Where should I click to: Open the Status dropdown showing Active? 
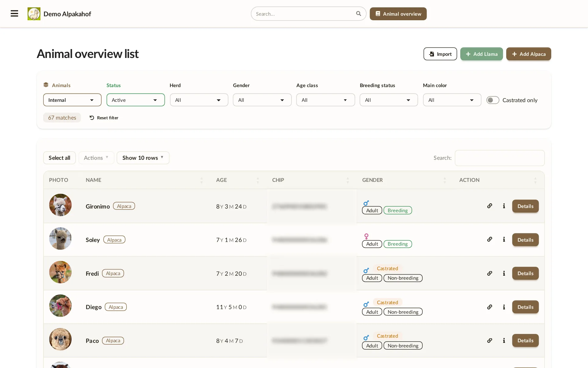coord(136,100)
